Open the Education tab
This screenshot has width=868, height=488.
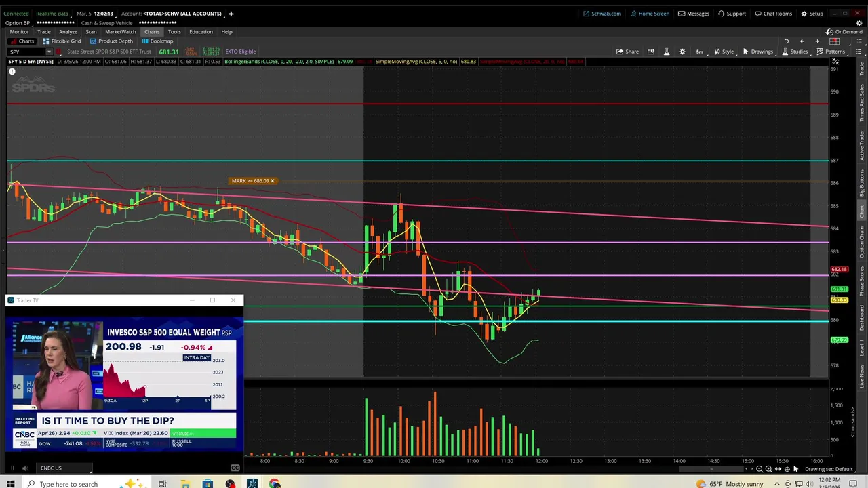201,32
